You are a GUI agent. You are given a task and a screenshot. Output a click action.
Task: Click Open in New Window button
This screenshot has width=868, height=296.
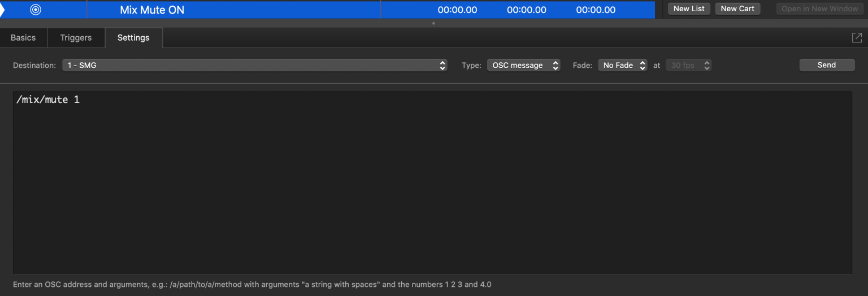coord(819,8)
